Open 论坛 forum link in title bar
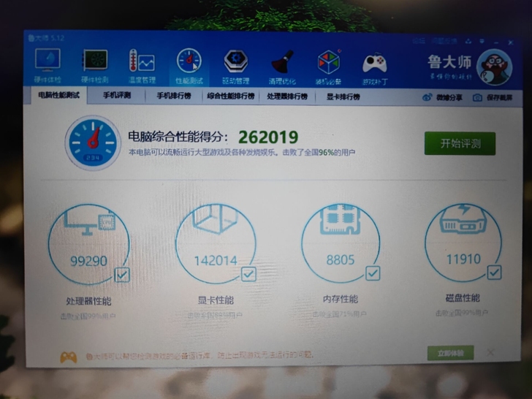 pos(419,41)
